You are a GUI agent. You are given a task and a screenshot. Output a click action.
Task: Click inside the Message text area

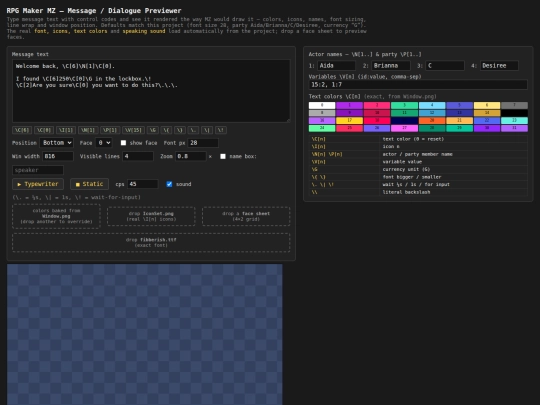pos(151,91)
